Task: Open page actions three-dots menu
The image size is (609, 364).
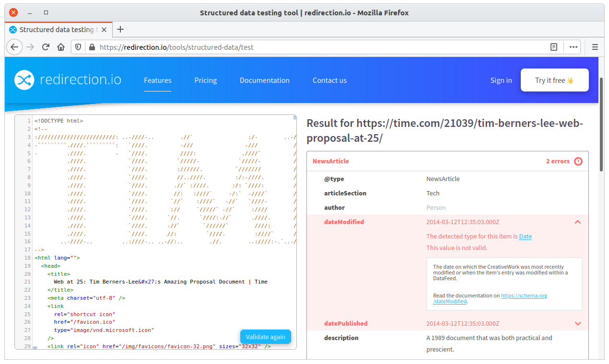Action: tap(574, 47)
